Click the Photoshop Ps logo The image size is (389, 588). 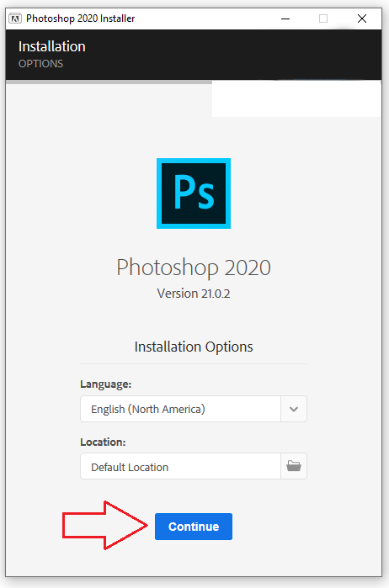(x=194, y=193)
